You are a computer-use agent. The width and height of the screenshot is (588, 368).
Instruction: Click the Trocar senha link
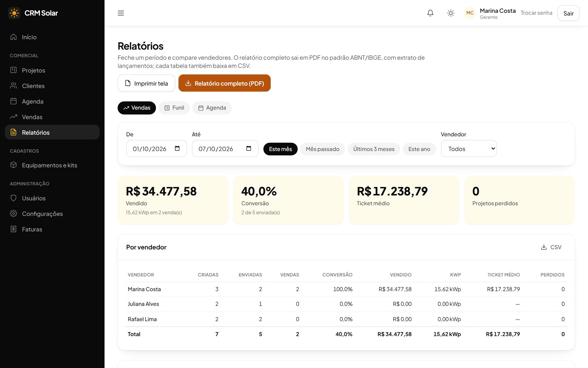(536, 13)
